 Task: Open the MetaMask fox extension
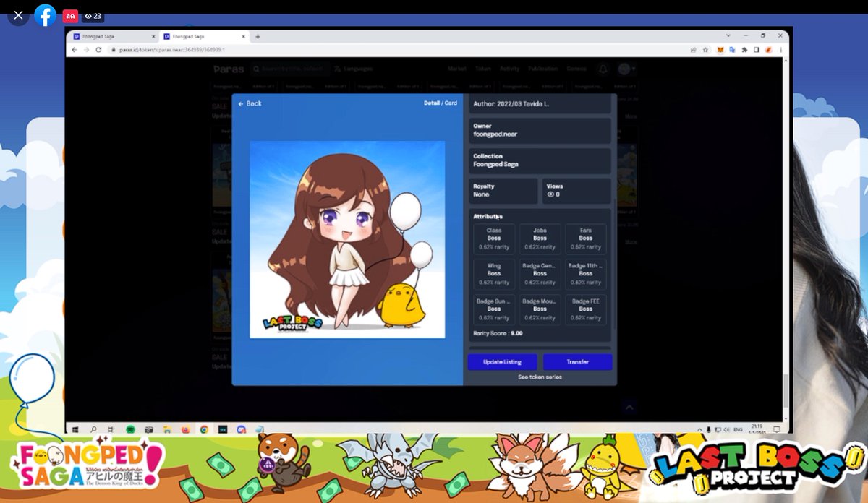(x=720, y=50)
